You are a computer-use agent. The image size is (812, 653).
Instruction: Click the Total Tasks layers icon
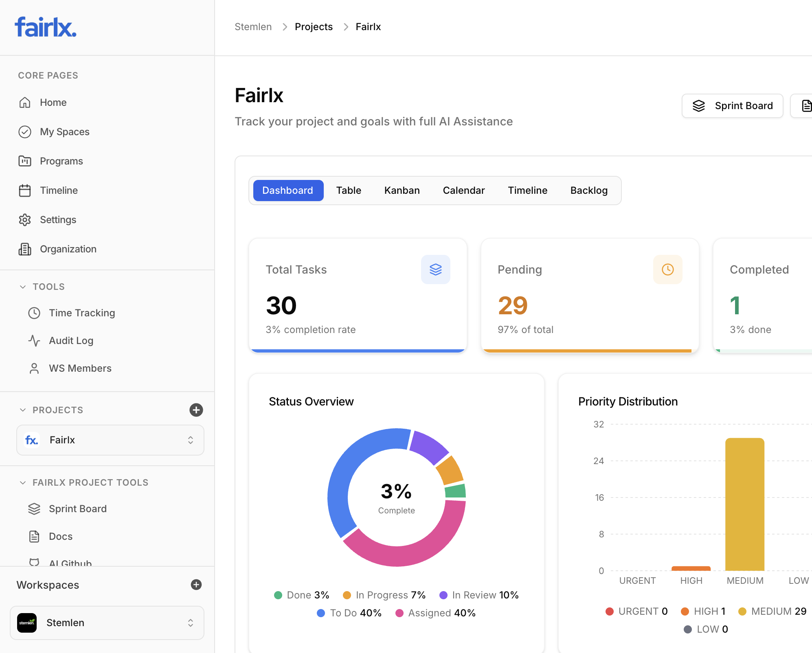[436, 270]
